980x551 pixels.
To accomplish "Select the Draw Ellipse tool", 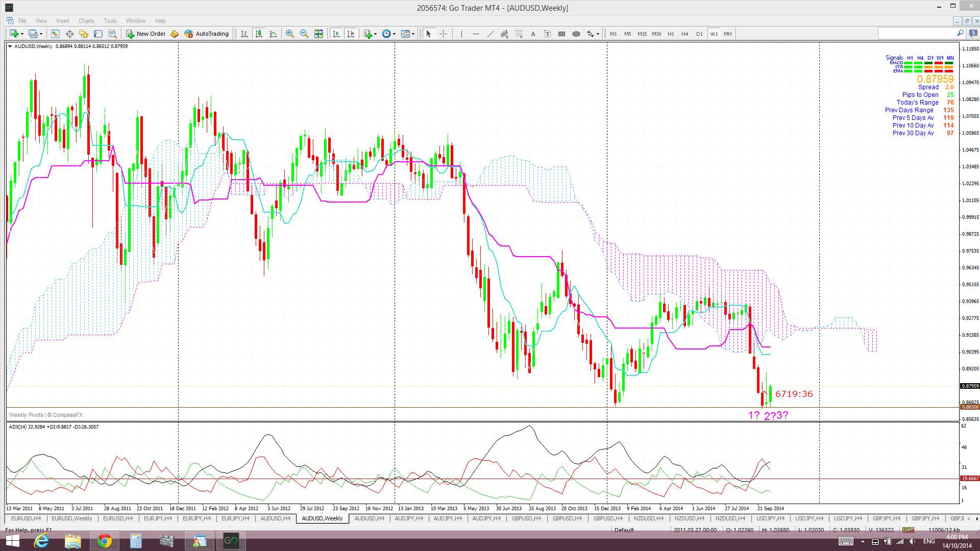I will pos(576,34).
